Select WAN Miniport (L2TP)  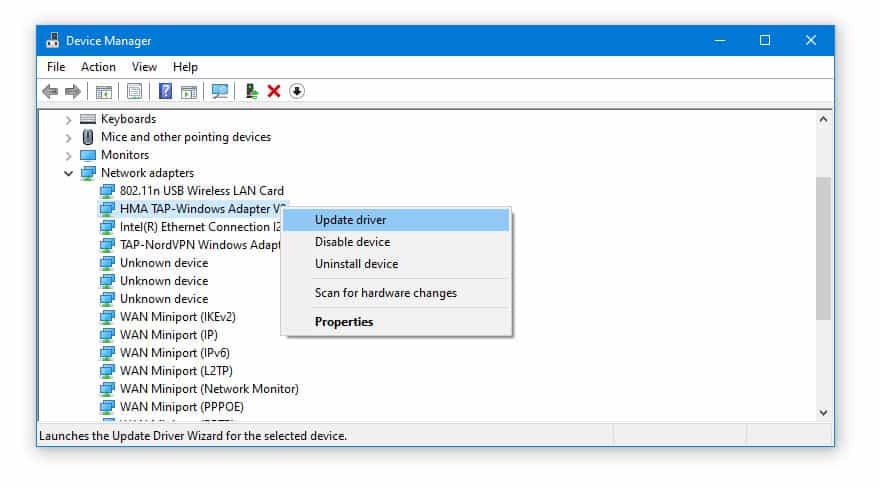click(x=176, y=371)
